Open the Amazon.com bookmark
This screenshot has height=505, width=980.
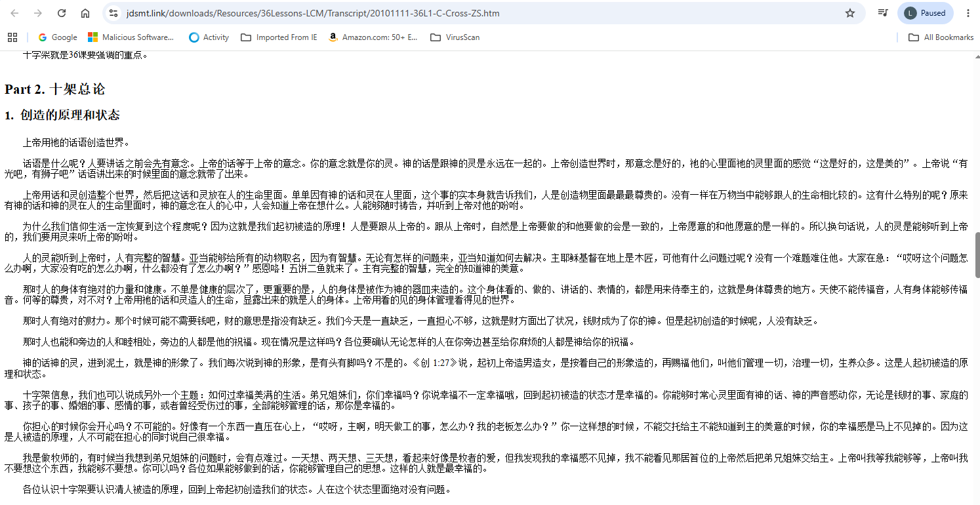pos(373,37)
